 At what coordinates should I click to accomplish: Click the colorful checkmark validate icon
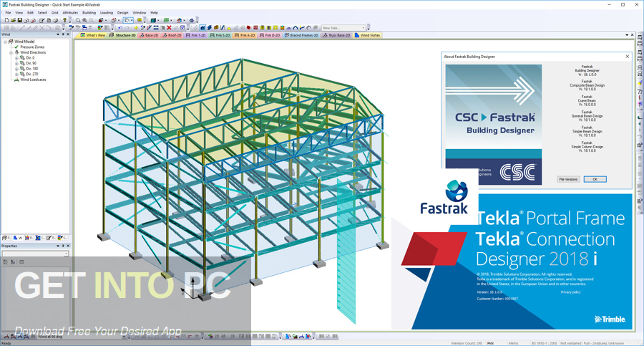[100, 28]
